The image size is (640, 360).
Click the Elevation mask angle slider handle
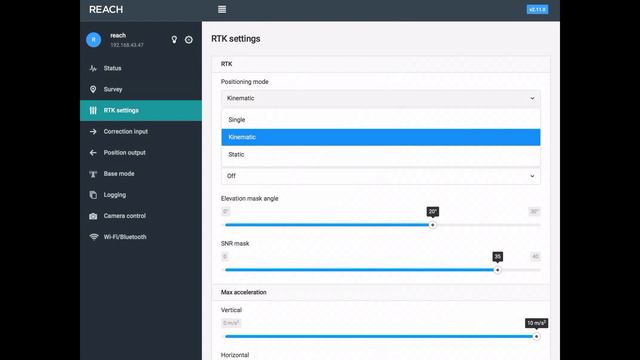433,225
